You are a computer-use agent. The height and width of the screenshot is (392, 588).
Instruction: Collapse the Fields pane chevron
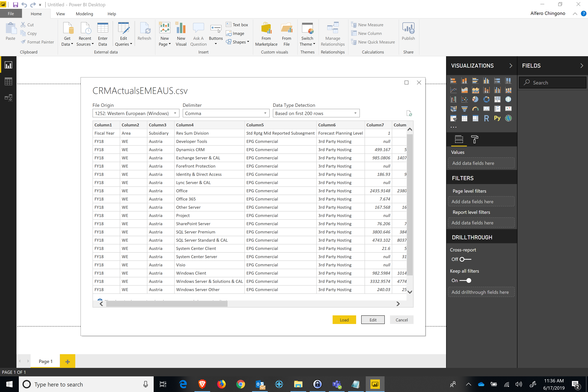coord(582,65)
